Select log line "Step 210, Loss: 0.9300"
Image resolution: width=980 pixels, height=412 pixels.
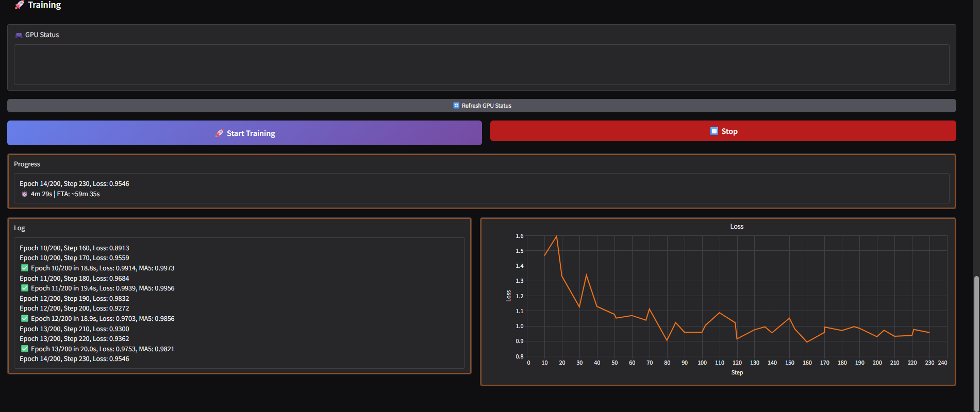[74, 329]
